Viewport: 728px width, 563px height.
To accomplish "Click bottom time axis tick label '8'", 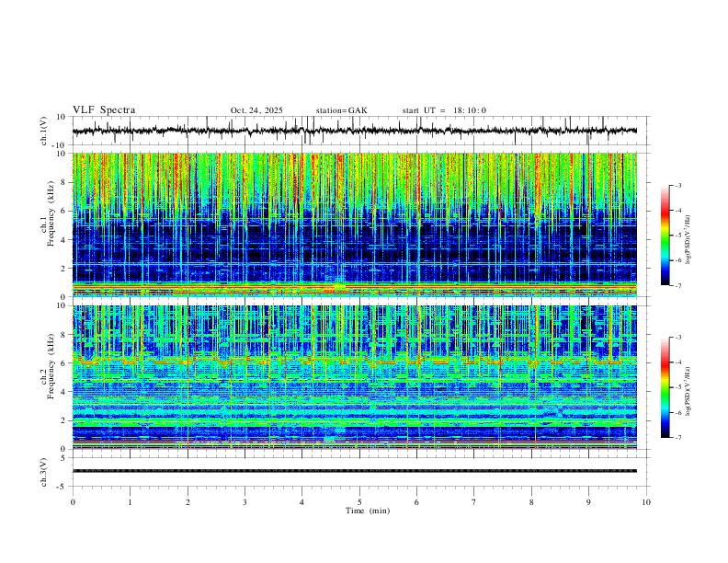I will (x=531, y=502).
